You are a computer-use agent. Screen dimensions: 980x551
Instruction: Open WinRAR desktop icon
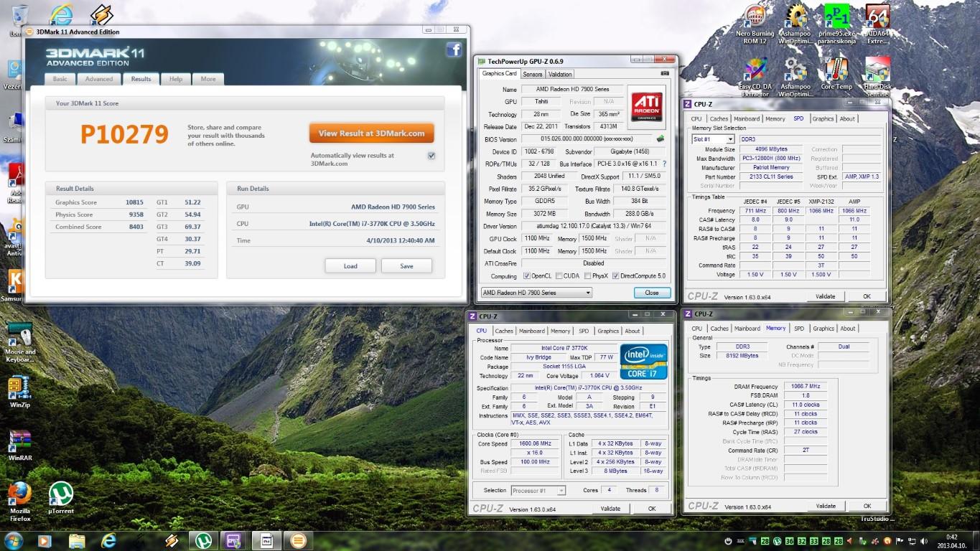click(x=20, y=445)
